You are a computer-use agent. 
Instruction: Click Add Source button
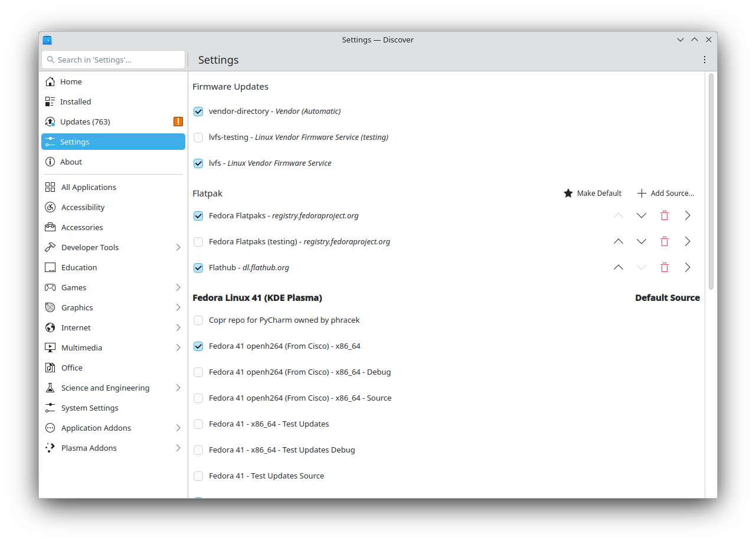tap(666, 194)
